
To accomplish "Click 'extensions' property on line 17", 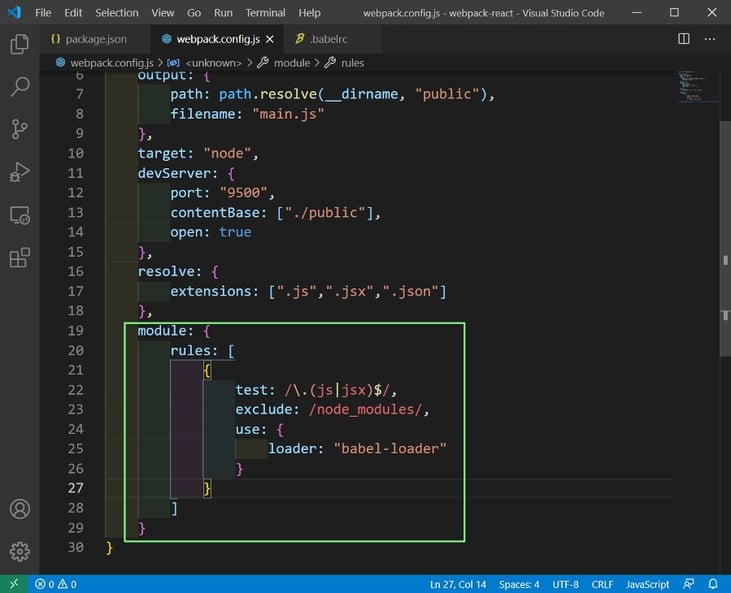I will tap(211, 291).
